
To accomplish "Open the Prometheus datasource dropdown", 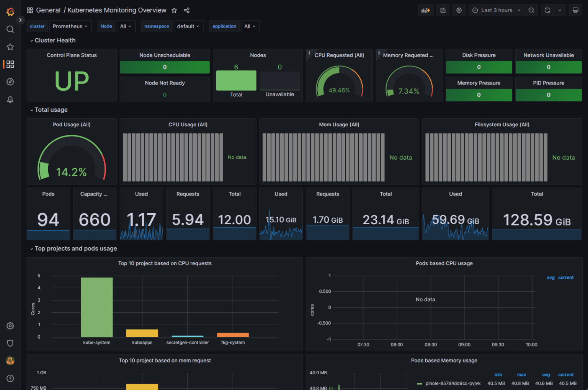I will 70,26.
